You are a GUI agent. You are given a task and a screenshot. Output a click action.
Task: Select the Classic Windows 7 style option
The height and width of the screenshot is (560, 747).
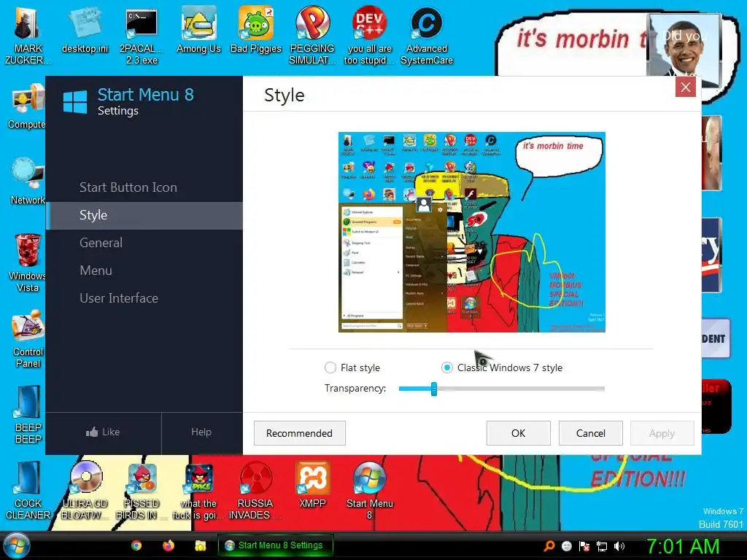coord(447,367)
